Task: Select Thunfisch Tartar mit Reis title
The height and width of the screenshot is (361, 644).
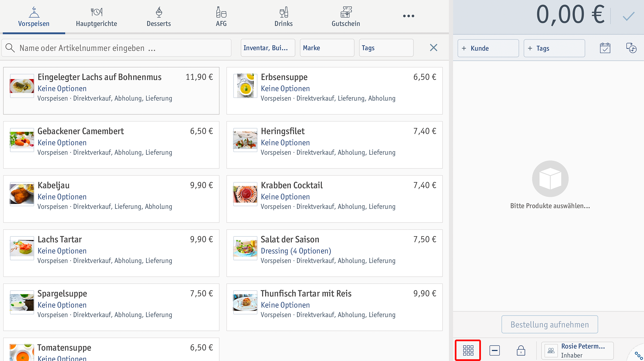Action: point(306,294)
